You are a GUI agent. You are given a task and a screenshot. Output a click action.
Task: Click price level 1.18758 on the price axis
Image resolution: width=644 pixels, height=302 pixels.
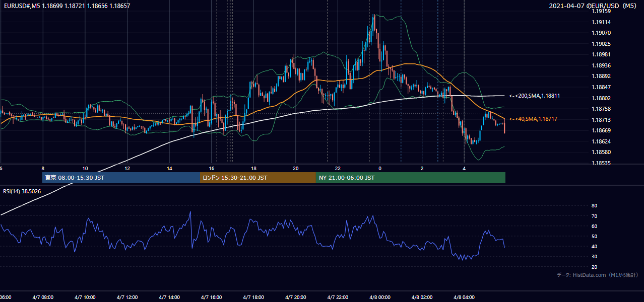(x=601, y=109)
